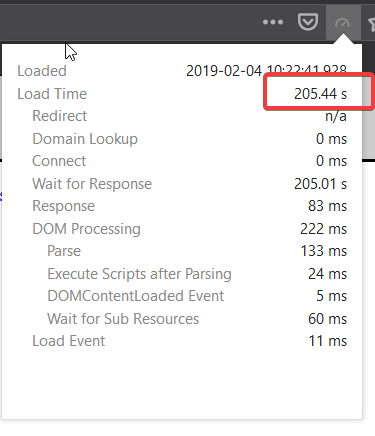The height and width of the screenshot is (436, 375).
Task: Save page with the Pocket icon
Action: 307,22
